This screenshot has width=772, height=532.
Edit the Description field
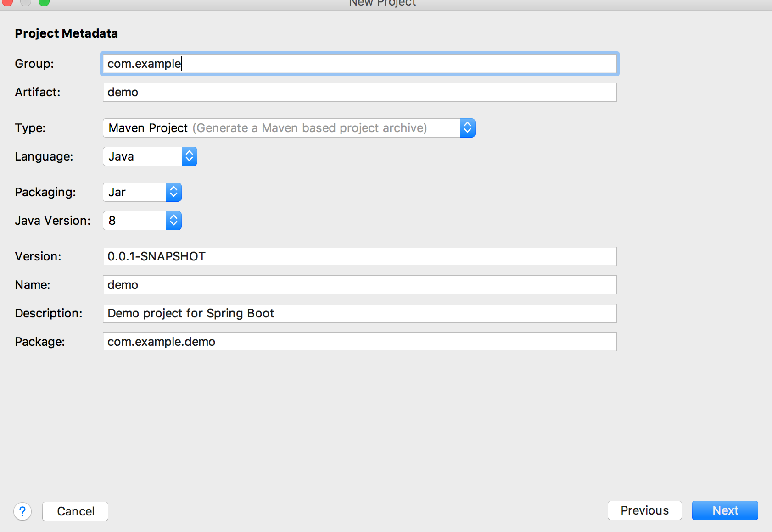point(359,313)
